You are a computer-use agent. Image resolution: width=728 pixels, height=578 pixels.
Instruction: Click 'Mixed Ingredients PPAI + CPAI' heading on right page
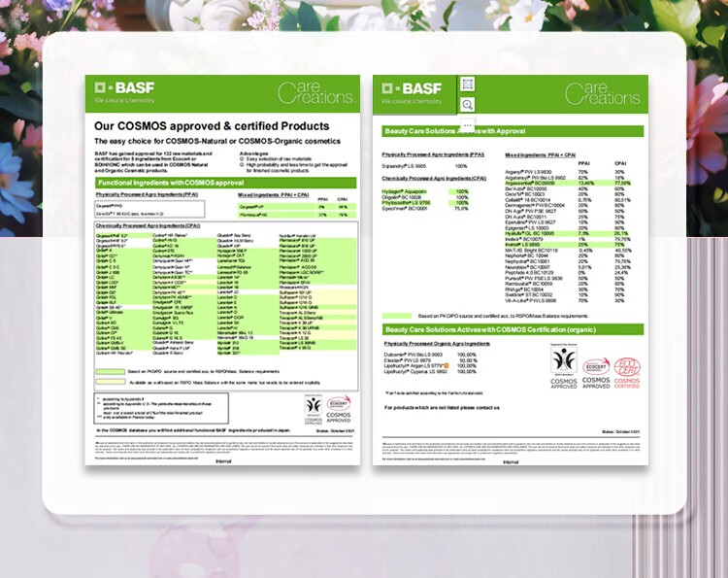tap(540, 154)
